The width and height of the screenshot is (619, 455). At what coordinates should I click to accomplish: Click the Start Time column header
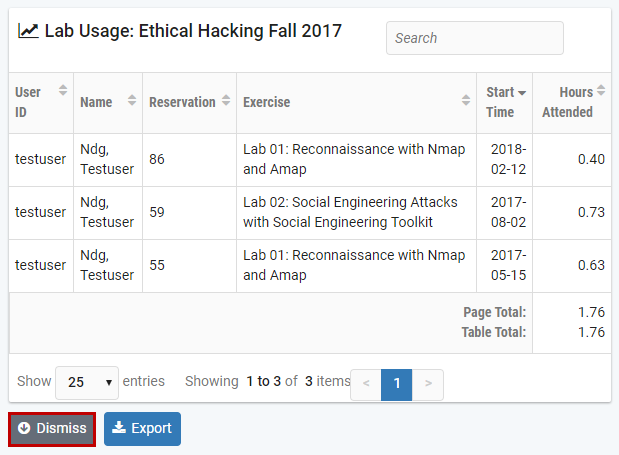pos(500,102)
